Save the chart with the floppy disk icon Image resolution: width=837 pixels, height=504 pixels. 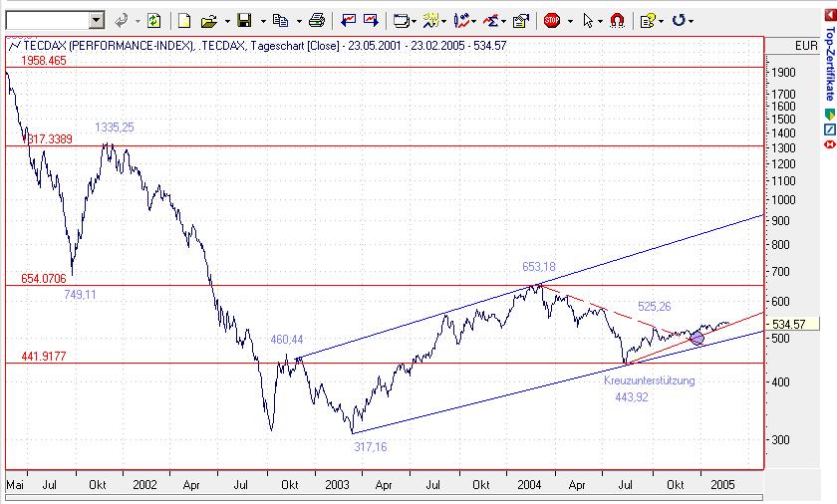(244, 21)
